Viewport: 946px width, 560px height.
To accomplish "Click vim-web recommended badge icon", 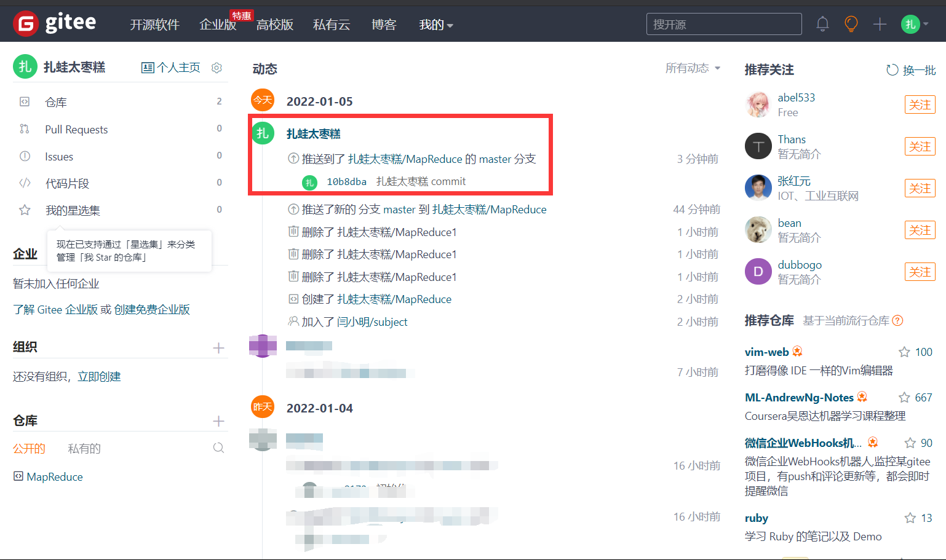I will (797, 352).
